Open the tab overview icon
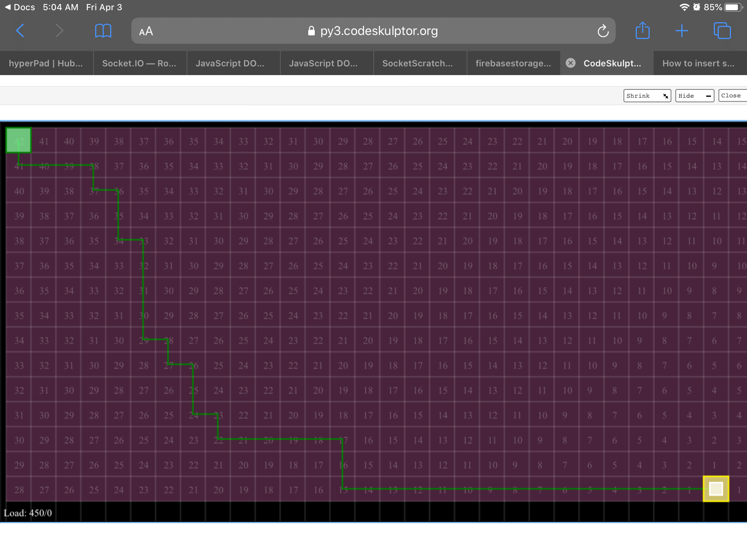This screenshot has width=747, height=560. click(x=722, y=31)
